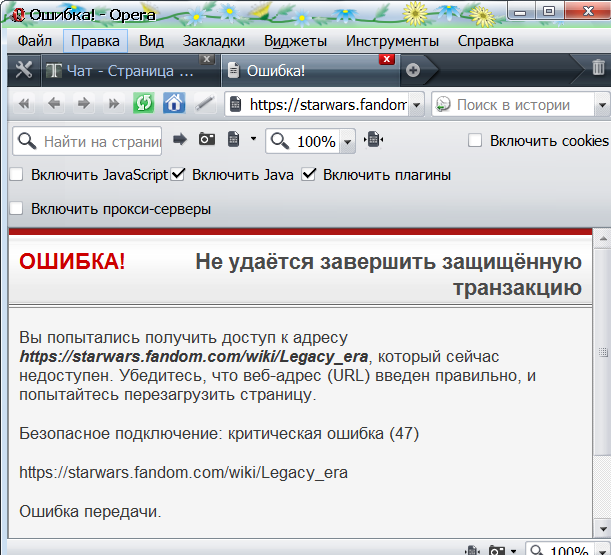Click the find next arrow icon
The height and width of the screenshot is (555, 611).
click(x=180, y=140)
